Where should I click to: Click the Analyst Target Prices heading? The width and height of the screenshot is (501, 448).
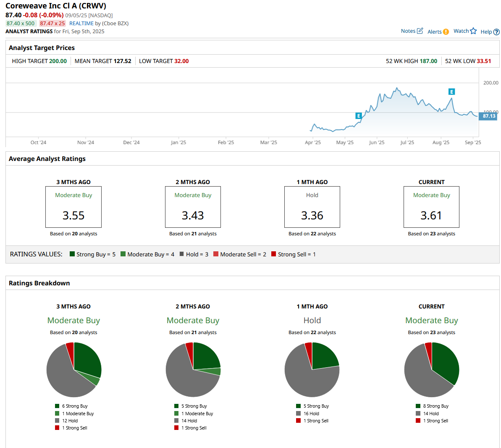tap(42, 47)
